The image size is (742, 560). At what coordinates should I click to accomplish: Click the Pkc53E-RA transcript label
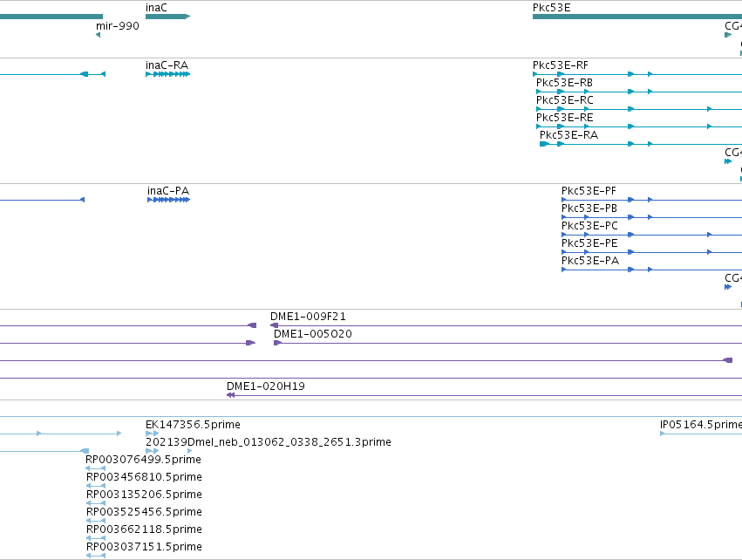click(568, 135)
